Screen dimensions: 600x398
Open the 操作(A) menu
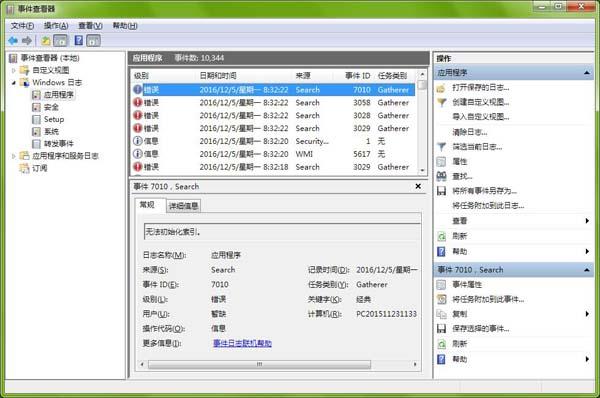[56, 26]
